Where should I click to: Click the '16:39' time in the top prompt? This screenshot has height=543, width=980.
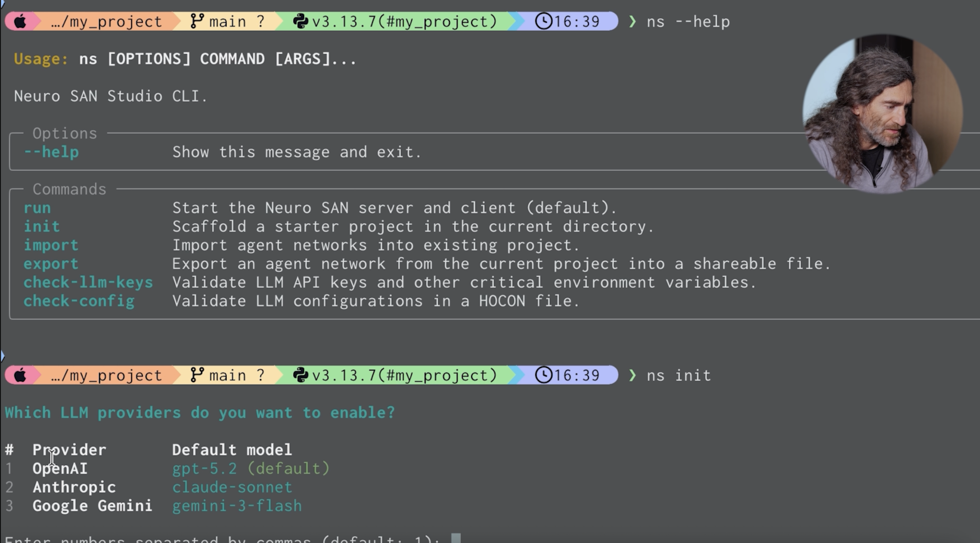tap(577, 22)
